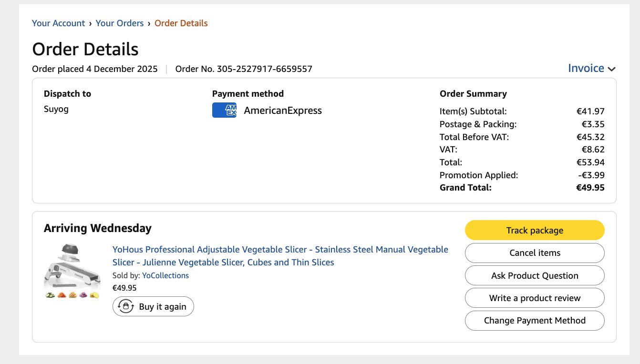Expand the Invoice dropdown chevron
Viewport: 640px width, 364px height.
pos(612,69)
